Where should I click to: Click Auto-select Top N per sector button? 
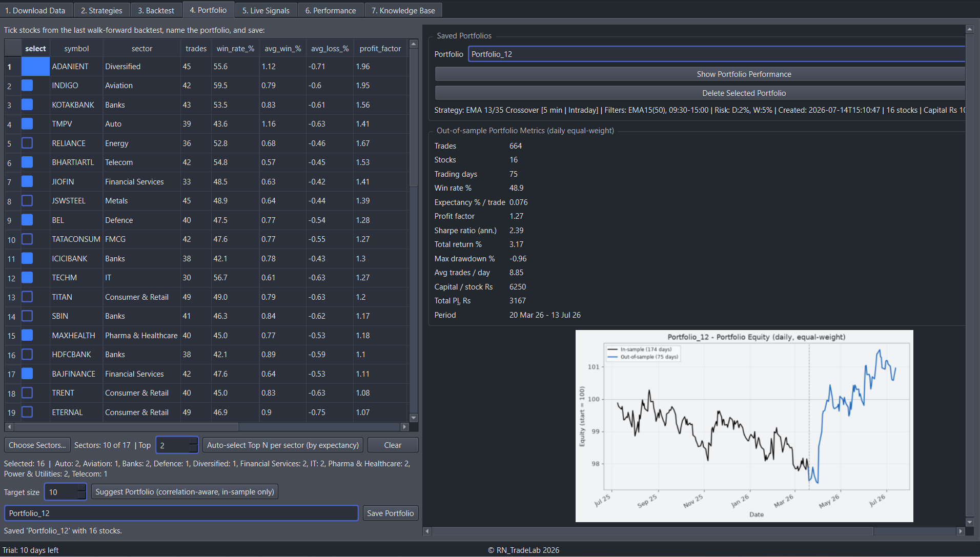pyautogui.click(x=283, y=445)
